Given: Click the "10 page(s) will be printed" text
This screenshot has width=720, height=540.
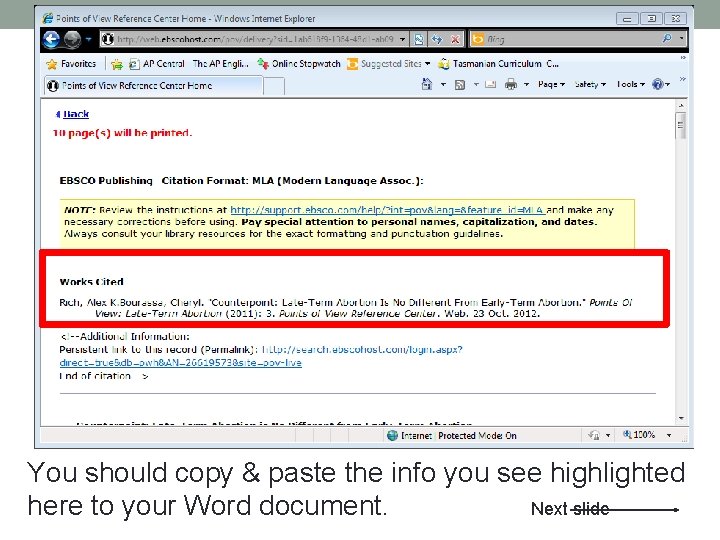Looking at the screenshot, I should click(123, 133).
